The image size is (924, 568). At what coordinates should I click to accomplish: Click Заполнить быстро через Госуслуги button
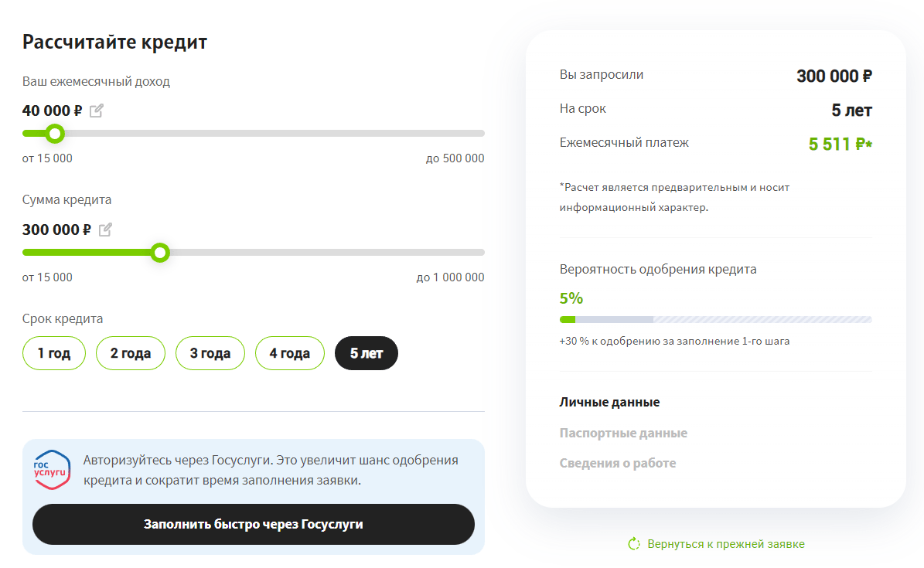coord(254,525)
